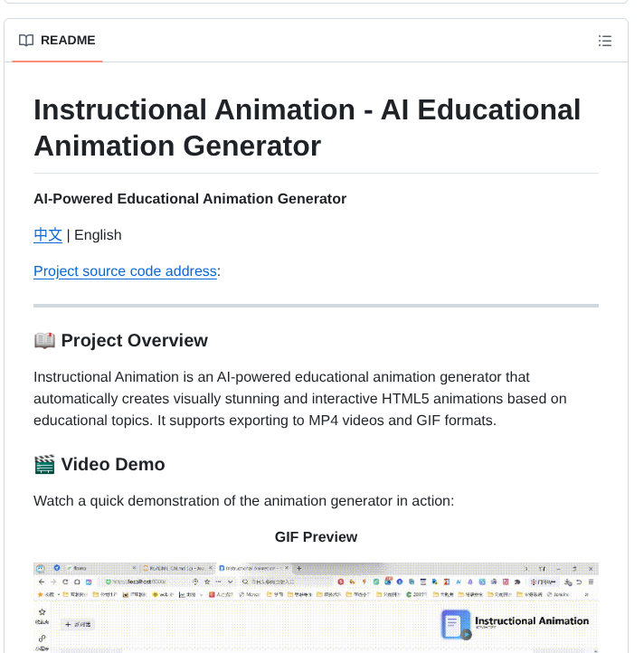Click the paragraph mentioning MP4 videos and GIF formats

click(300, 399)
